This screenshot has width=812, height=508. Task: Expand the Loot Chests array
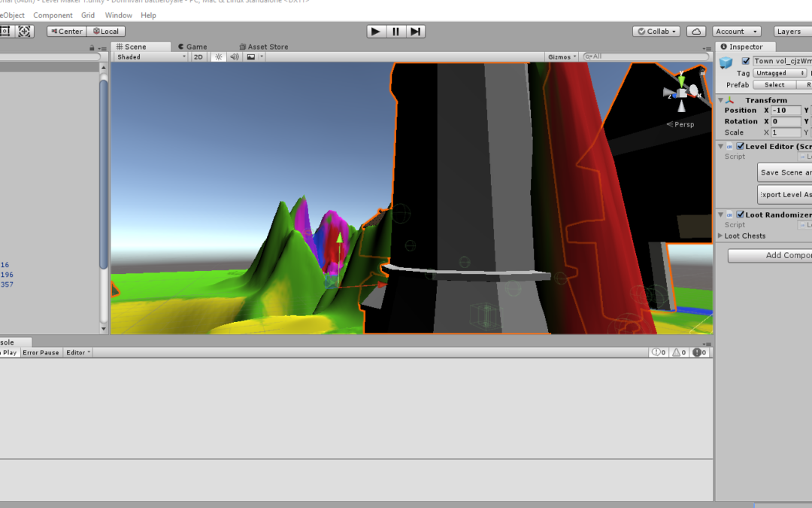click(720, 236)
